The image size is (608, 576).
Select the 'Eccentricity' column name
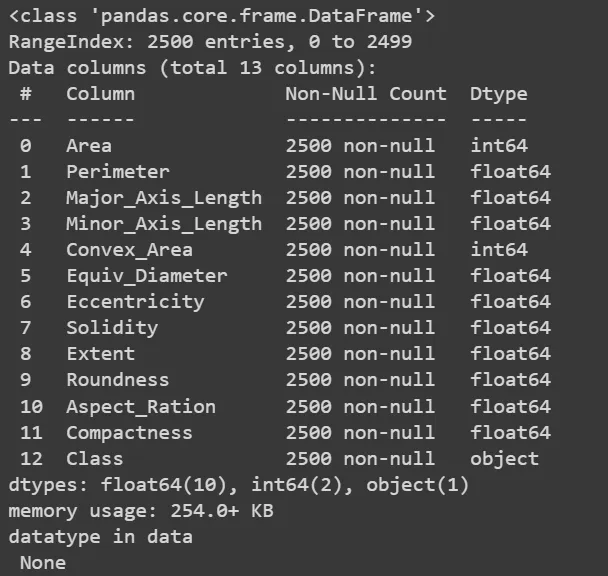(135, 302)
